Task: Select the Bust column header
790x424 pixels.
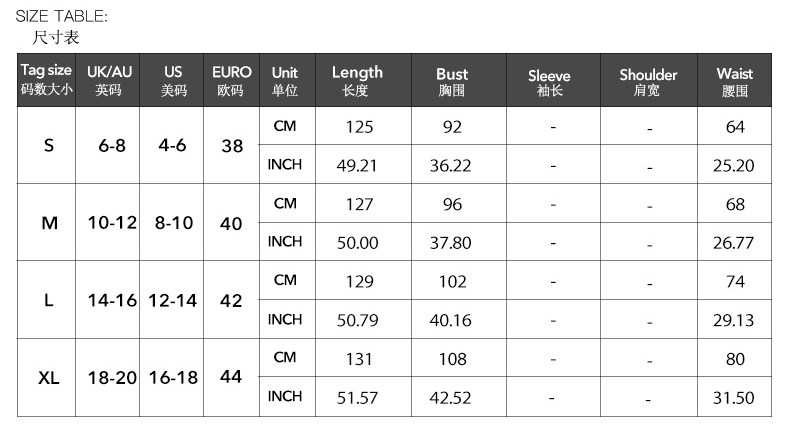Action: [452, 82]
